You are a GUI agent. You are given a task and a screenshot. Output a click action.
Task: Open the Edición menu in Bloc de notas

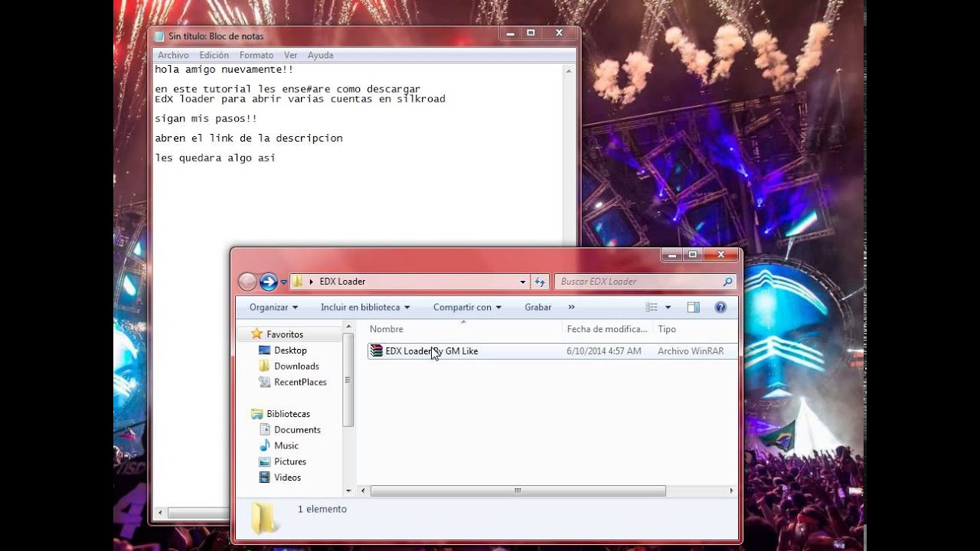[x=214, y=55]
